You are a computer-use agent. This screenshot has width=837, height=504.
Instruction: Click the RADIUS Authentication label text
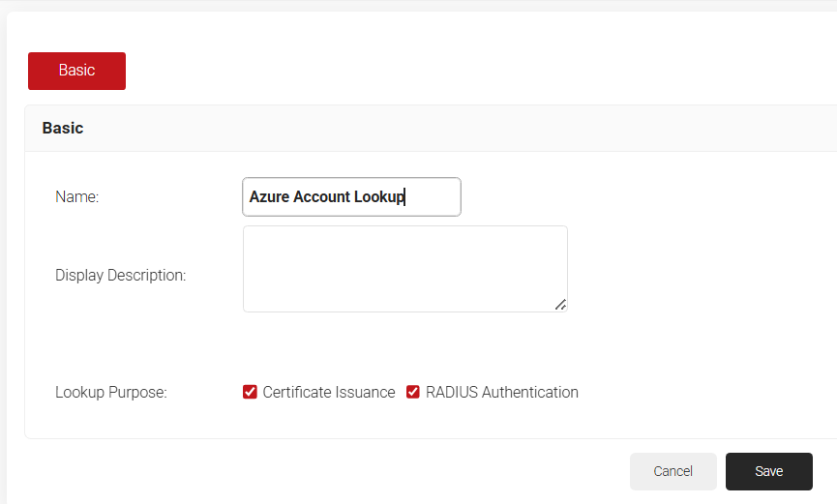pos(501,392)
